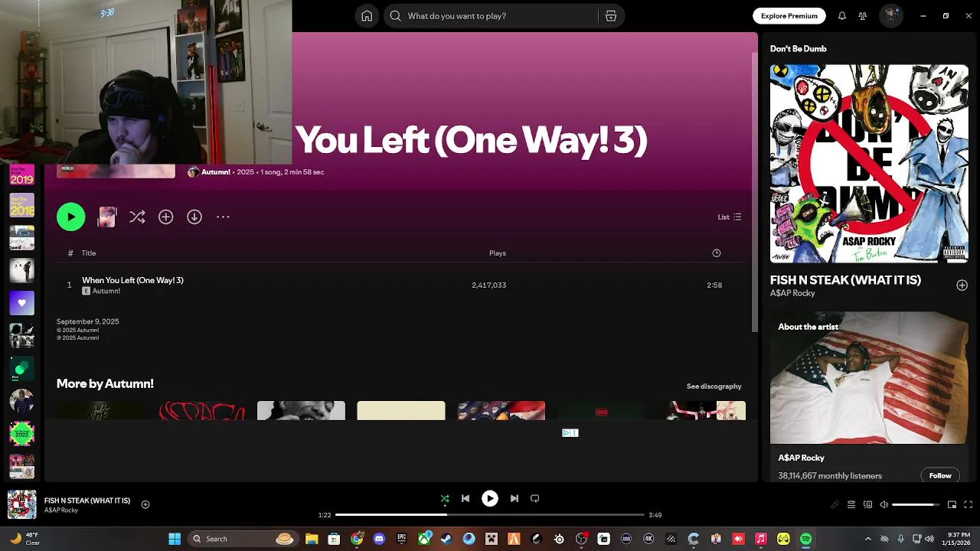Play the album with green play button

pos(70,217)
